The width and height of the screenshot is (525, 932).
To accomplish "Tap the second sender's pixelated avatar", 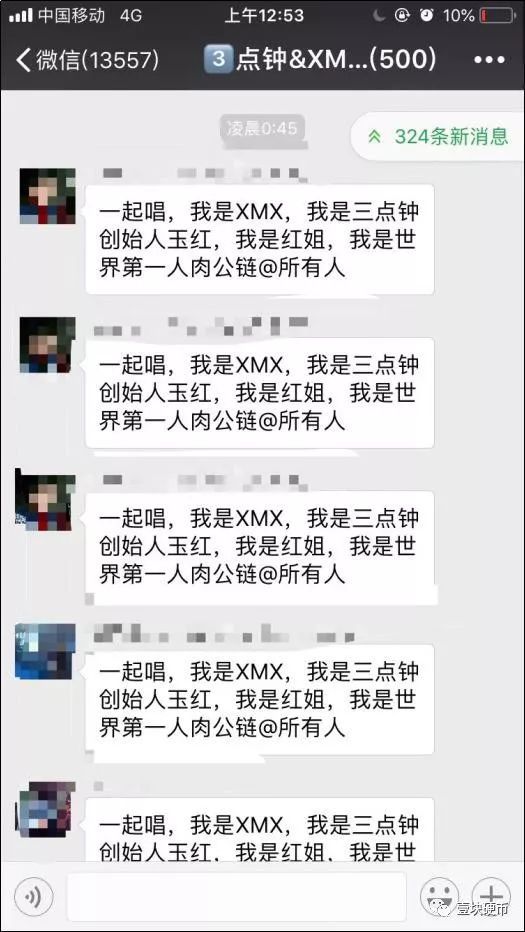I will click(x=48, y=345).
